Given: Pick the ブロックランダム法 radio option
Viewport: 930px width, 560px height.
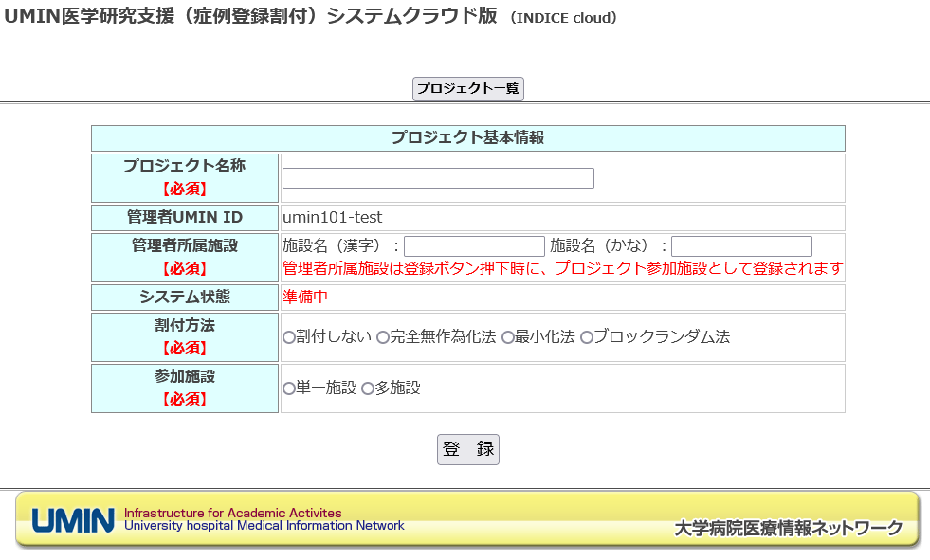Looking at the screenshot, I should 587,337.
